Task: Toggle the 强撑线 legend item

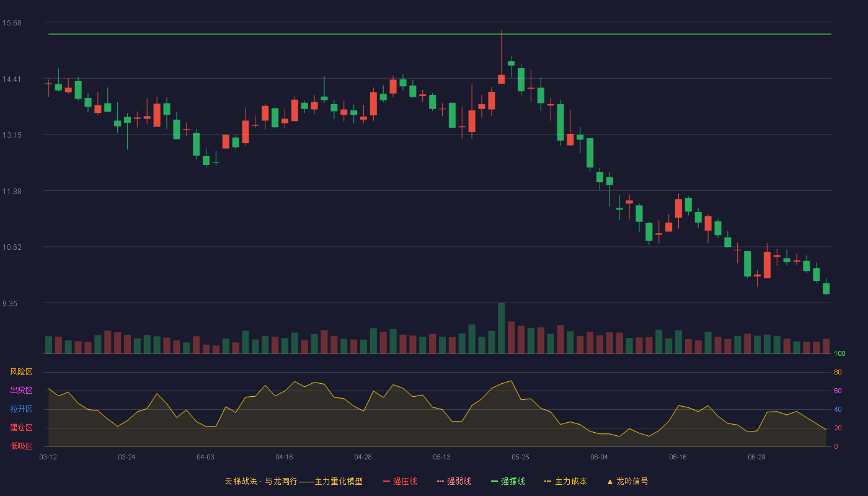Action: [x=508, y=481]
